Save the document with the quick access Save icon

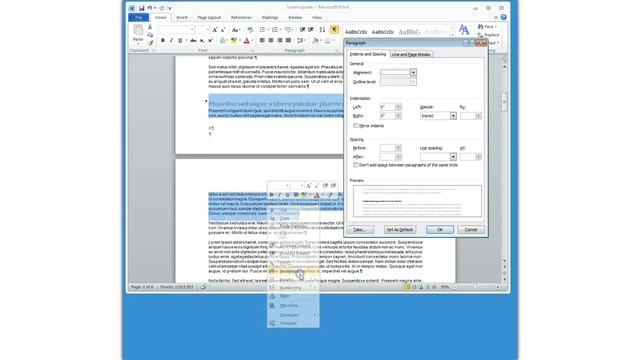tap(141, 8)
